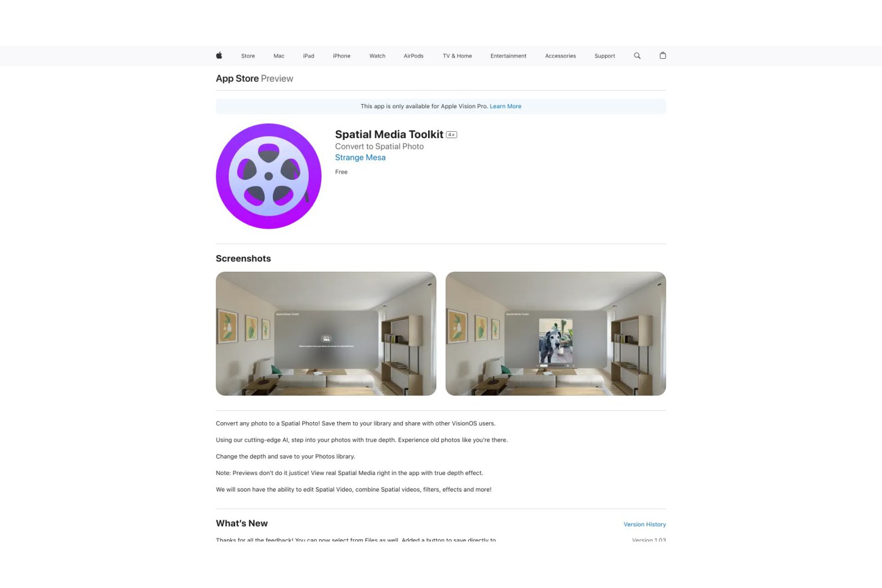Image resolution: width=882 pixels, height=588 pixels.
Task: Open the search magnifier icon
Action: point(637,56)
